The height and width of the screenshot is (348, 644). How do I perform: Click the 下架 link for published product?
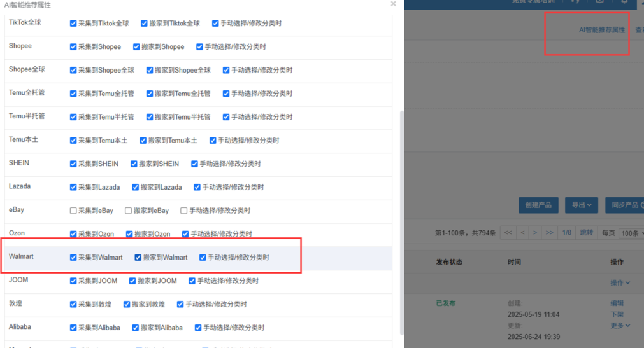coord(617,314)
